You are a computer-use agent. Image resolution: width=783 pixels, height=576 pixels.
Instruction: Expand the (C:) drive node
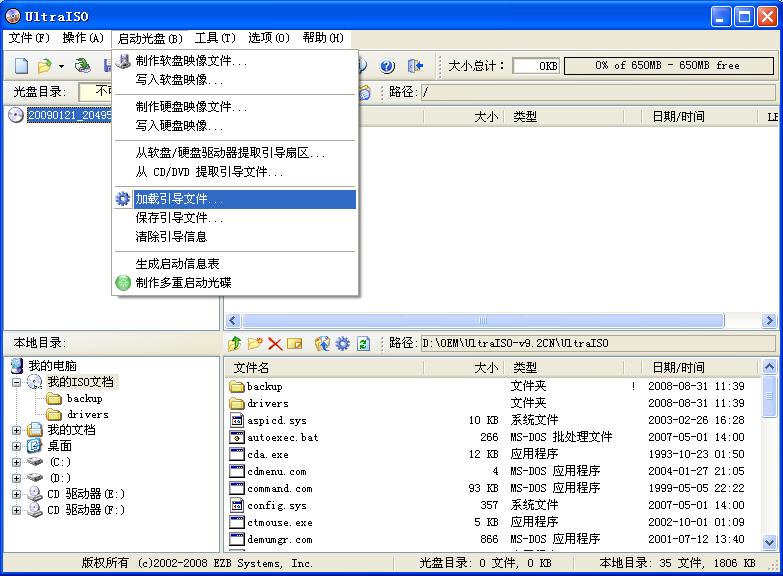[x=16, y=462]
